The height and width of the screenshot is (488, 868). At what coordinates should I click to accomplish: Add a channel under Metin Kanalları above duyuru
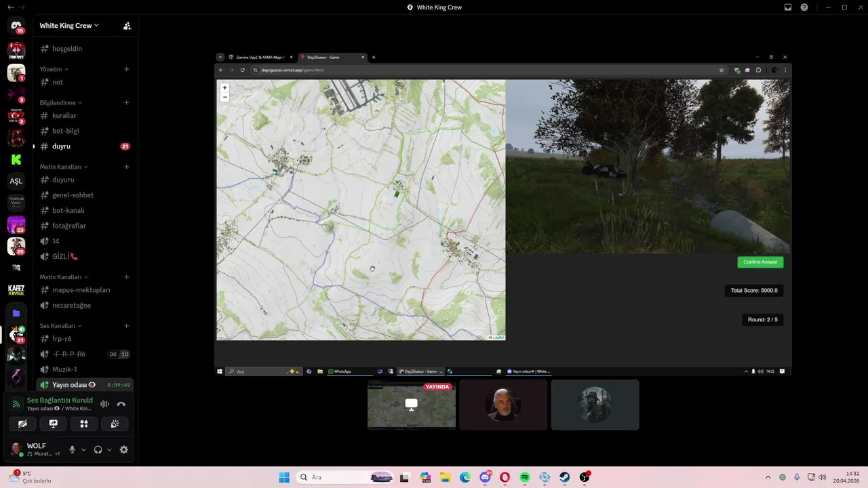pyautogui.click(x=126, y=167)
